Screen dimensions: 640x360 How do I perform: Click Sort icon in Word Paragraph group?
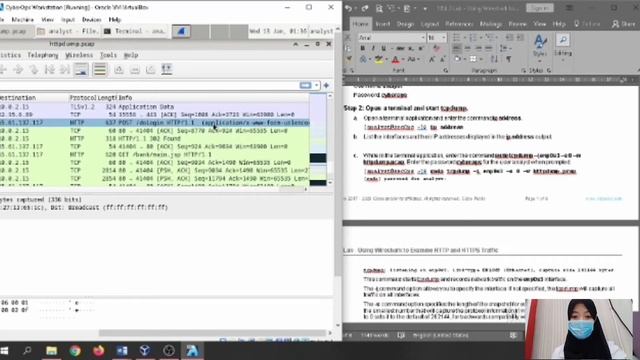pos(494,60)
